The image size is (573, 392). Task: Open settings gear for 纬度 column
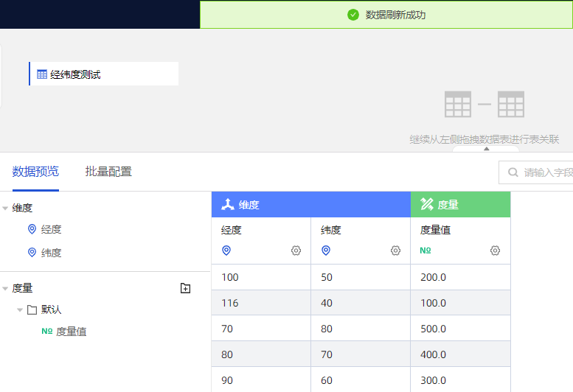tap(395, 251)
